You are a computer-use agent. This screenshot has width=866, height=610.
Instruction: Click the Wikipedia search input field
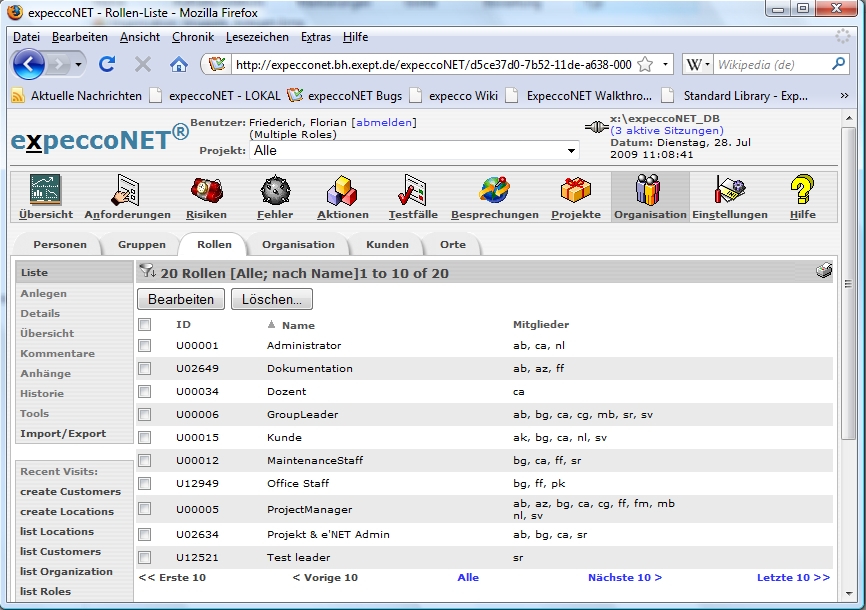pos(770,64)
